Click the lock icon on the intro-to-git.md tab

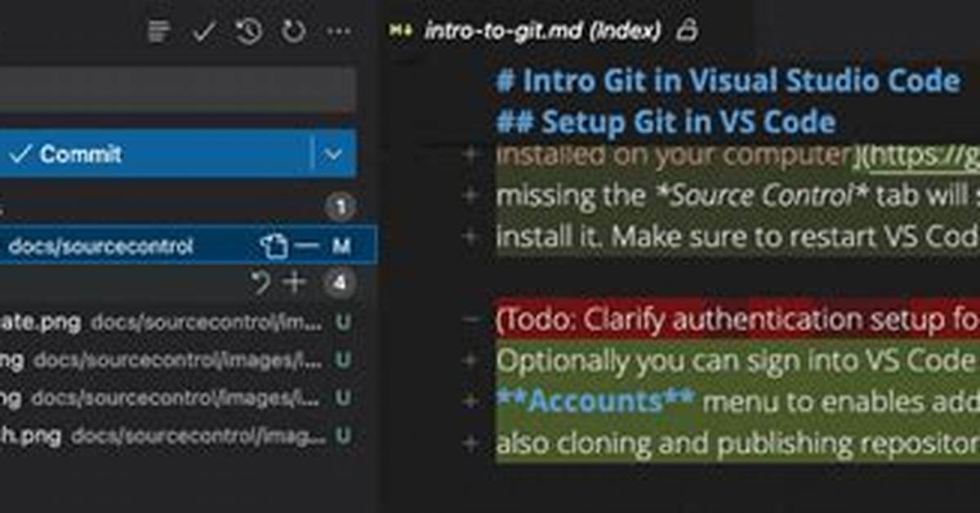pyautogui.click(x=688, y=31)
